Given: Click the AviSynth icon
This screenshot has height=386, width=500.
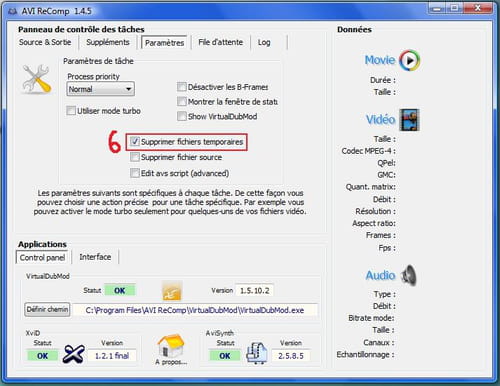Looking at the screenshot, I should pyautogui.click(x=257, y=353).
